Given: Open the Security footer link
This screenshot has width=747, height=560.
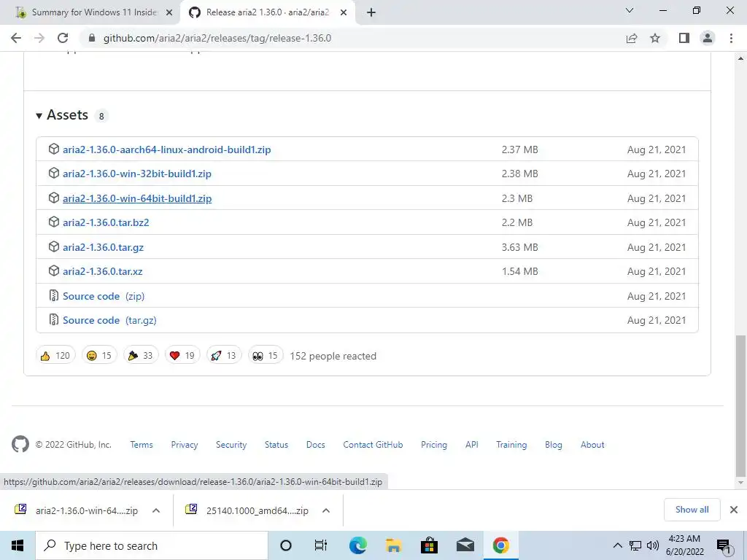Looking at the screenshot, I should [231, 445].
